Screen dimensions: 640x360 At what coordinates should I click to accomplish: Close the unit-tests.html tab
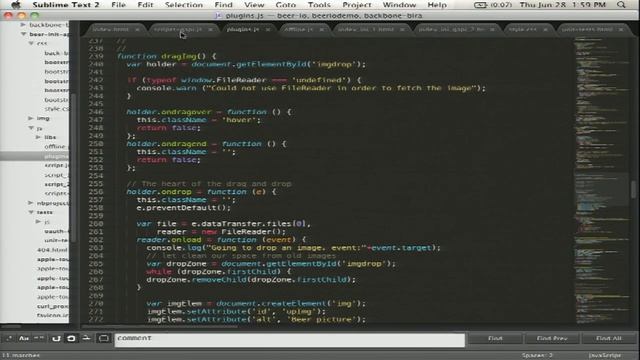[621, 29]
